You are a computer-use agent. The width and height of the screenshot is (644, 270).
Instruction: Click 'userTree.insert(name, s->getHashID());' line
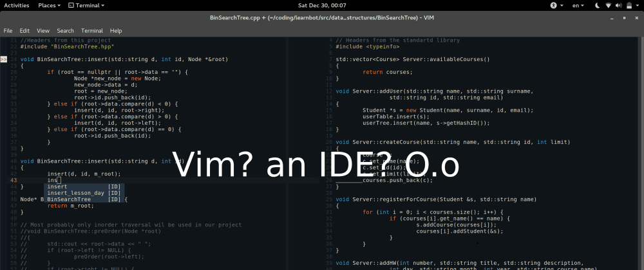click(426, 123)
